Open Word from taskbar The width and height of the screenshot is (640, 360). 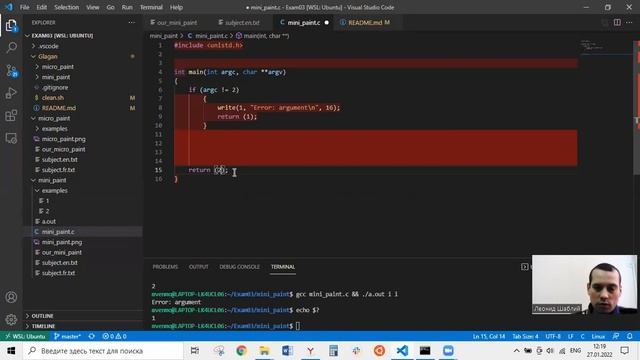pos(287,351)
